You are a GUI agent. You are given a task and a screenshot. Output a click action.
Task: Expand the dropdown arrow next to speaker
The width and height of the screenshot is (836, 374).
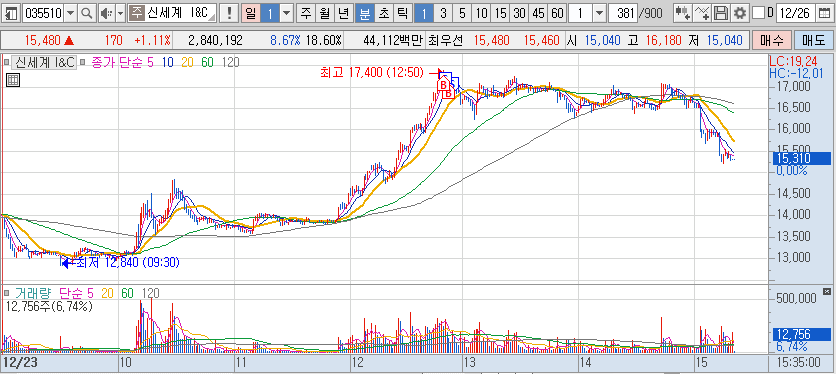click(120, 13)
